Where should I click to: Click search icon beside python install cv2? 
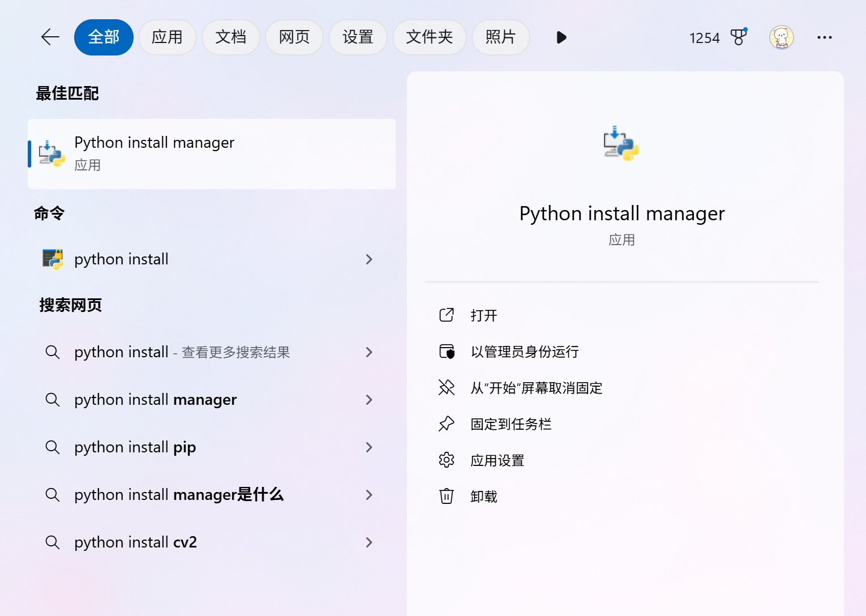(53, 542)
